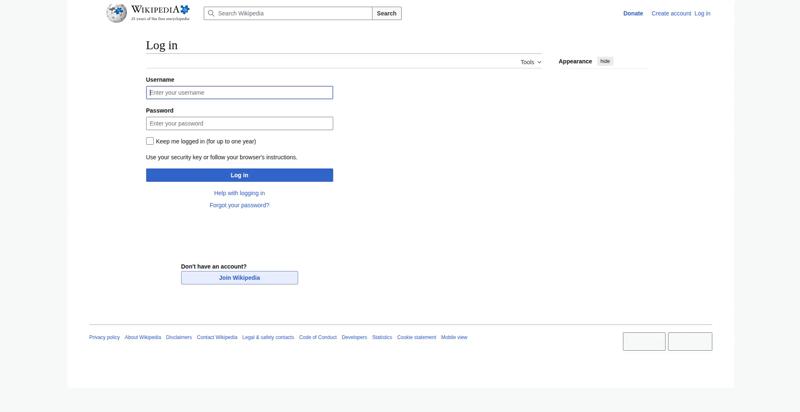Hide the Appearance panel

pos(605,61)
